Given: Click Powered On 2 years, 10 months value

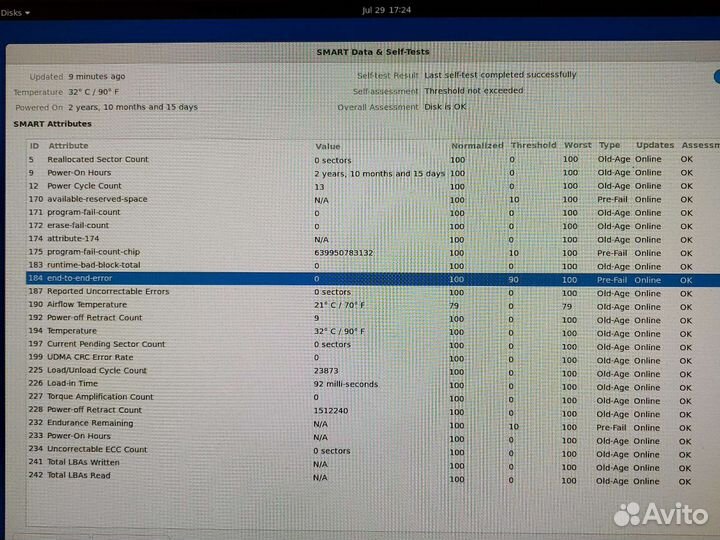Looking at the screenshot, I should click(133, 107).
